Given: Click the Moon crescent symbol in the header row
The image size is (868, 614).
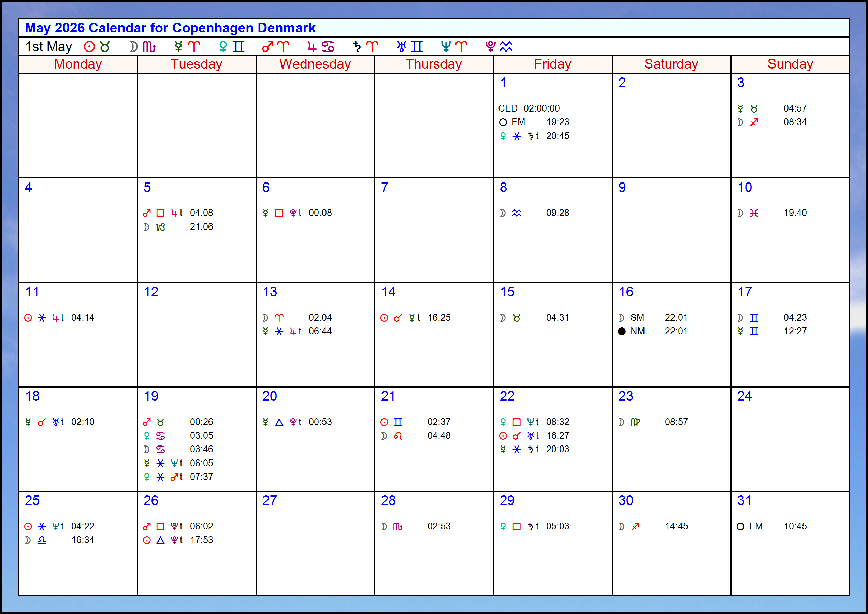Looking at the screenshot, I should (x=133, y=46).
